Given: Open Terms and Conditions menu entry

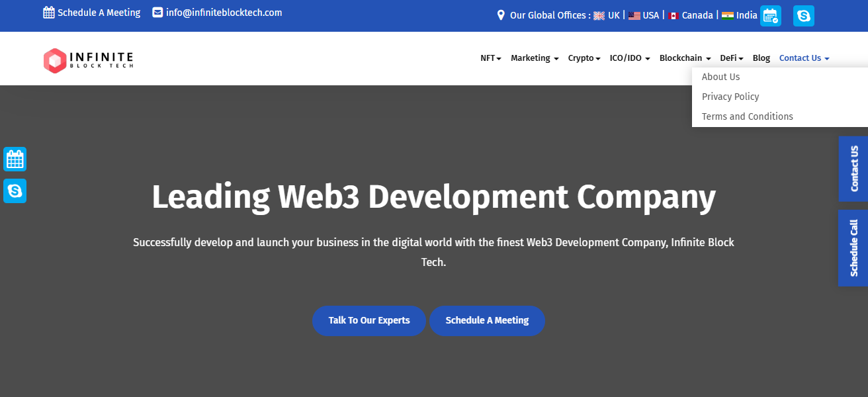Looking at the screenshot, I should (x=747, y=116).
